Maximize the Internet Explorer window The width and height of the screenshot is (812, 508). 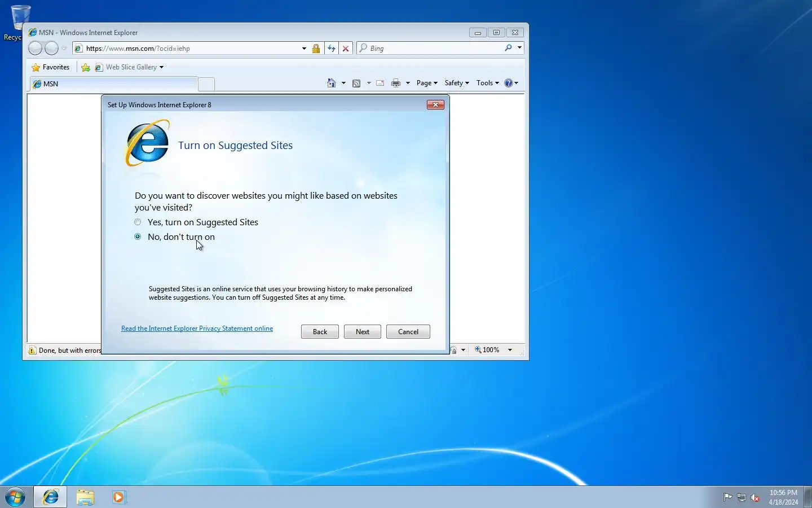coord(496,33)
